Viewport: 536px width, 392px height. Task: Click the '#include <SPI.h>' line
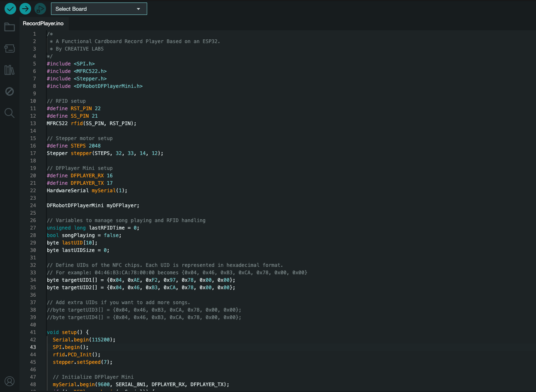[71, 64]
